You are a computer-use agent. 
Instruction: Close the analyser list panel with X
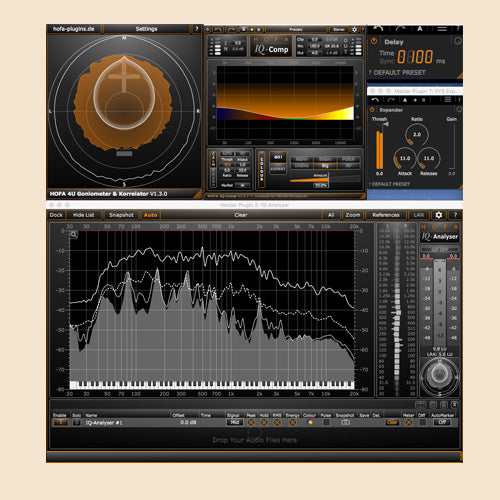click(x=454, y=405)
